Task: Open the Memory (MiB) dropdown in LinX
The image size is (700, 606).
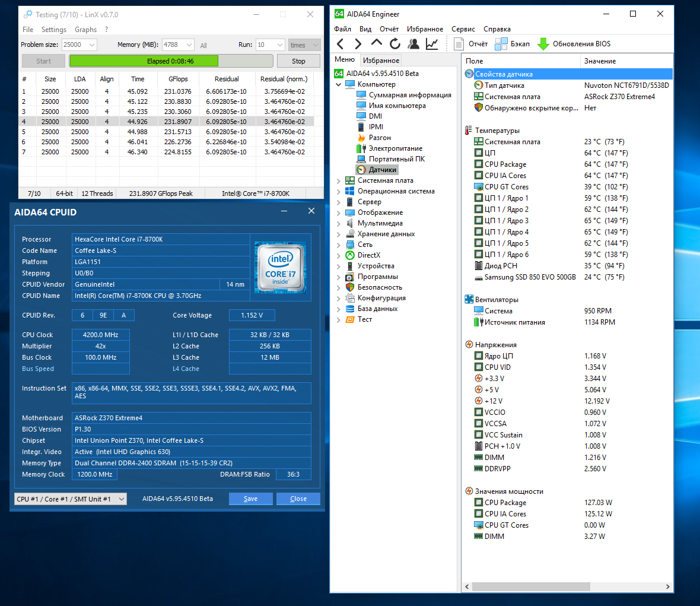Action: pos(189,45)
